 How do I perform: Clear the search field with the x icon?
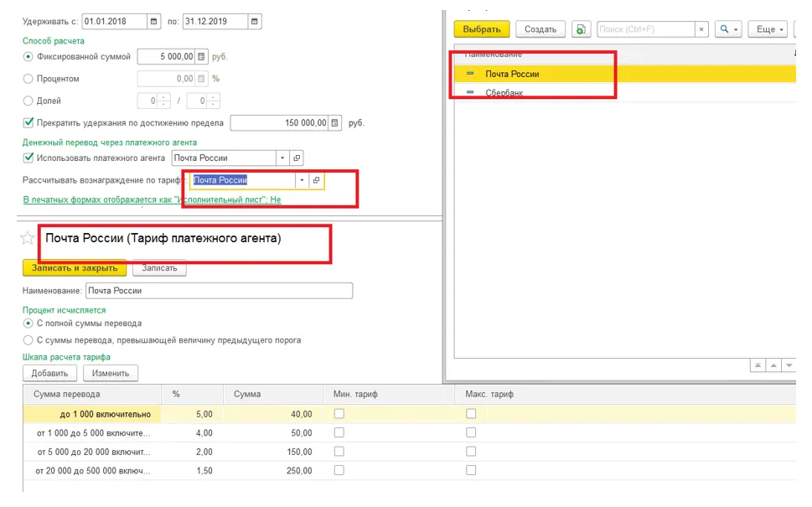(x=701, y=29)
